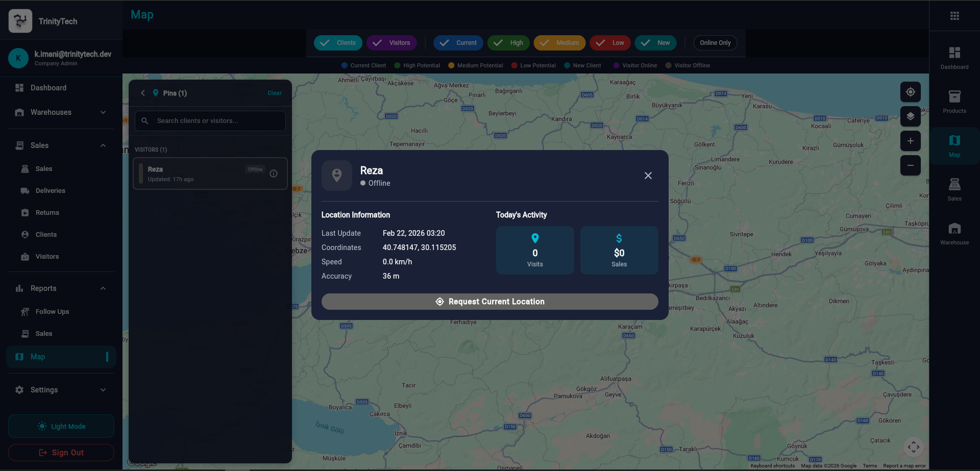Zoom in using the plus button on map

[x=910, y=141]
